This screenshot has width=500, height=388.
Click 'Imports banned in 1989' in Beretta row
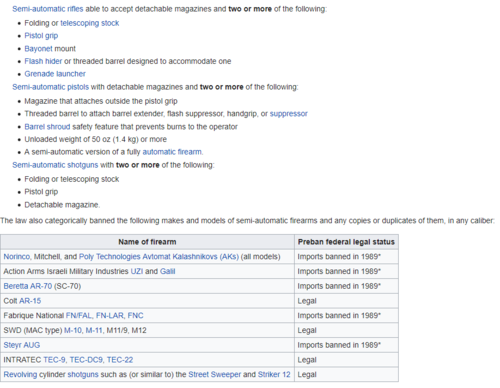pos(339,286)
